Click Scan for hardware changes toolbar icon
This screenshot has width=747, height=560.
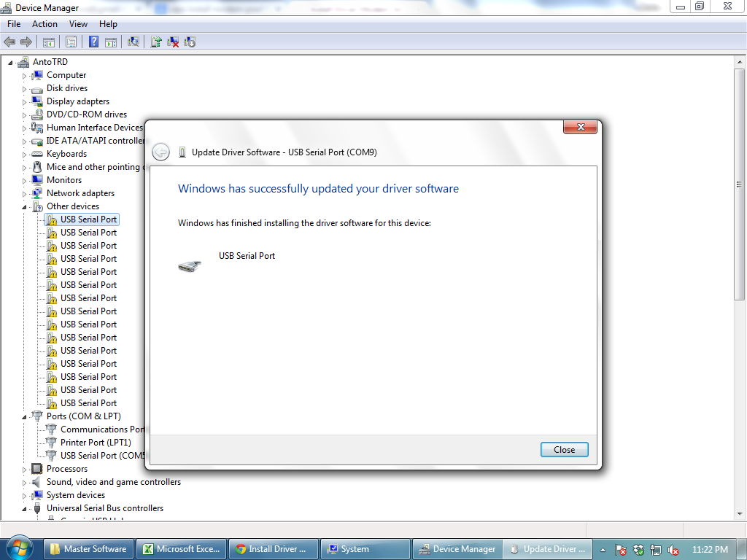[133, 42]
